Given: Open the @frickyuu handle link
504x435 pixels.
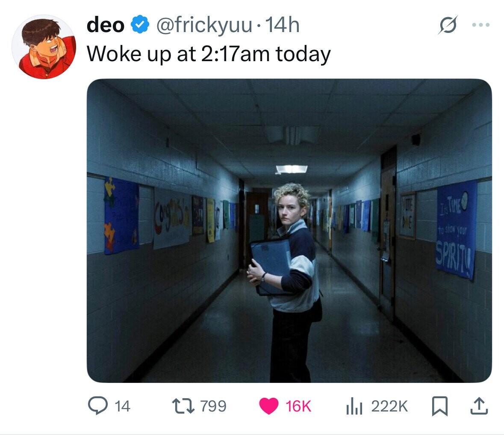Looking at the screenshot, I should [x=204, y=25].
